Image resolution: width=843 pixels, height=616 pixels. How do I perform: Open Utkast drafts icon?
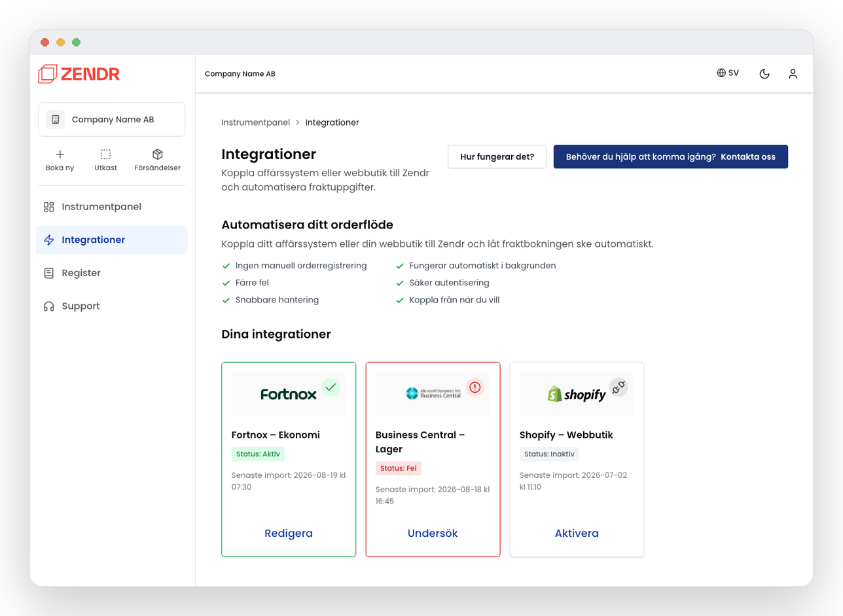click(x=105, y=154)
